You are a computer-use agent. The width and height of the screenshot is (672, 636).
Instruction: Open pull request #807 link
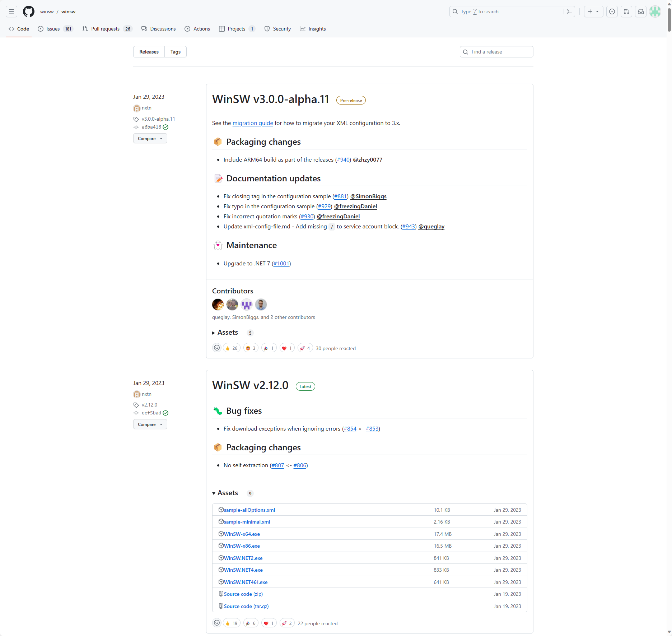[277, 465]
